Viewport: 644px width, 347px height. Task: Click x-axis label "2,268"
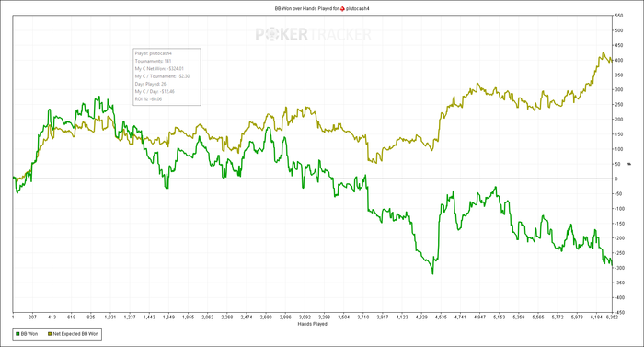[226, 317]
